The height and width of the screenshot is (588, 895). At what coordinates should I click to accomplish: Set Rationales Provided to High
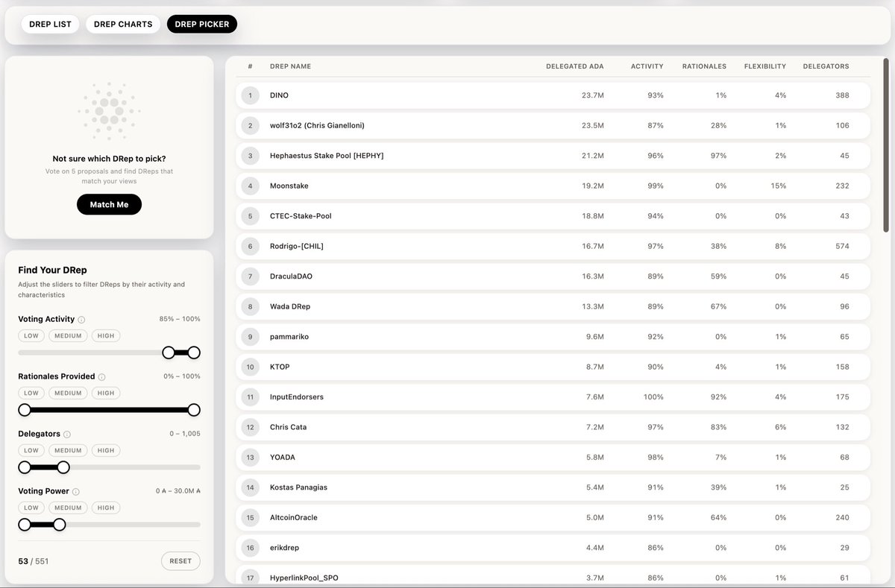(106, 393)
